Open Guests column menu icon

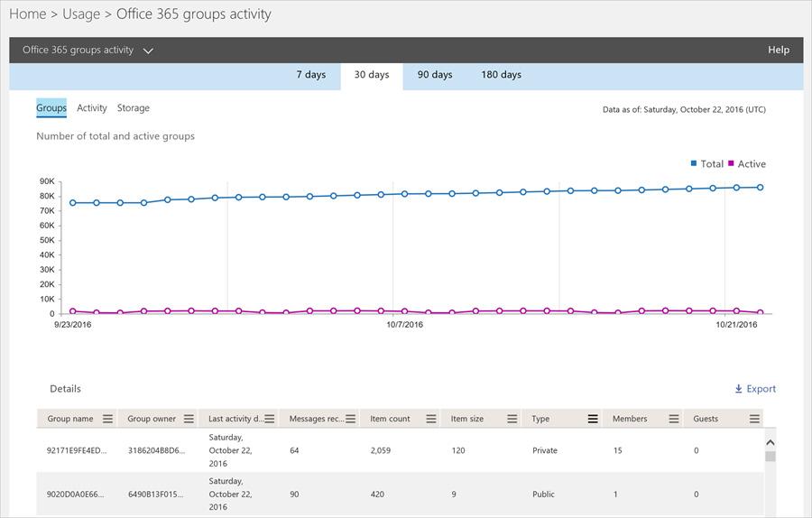(x=754, y=419)
